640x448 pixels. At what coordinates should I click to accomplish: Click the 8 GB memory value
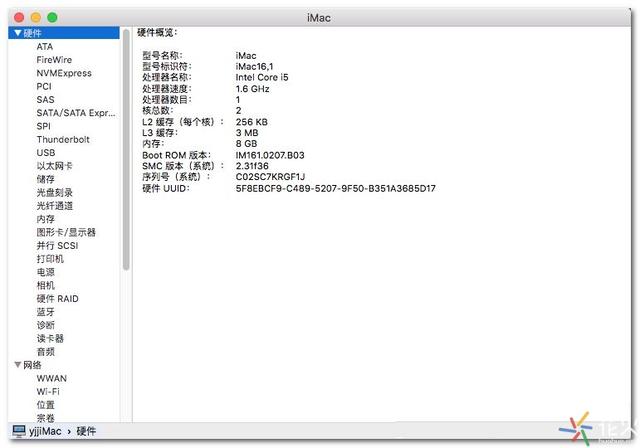[246, 144]
